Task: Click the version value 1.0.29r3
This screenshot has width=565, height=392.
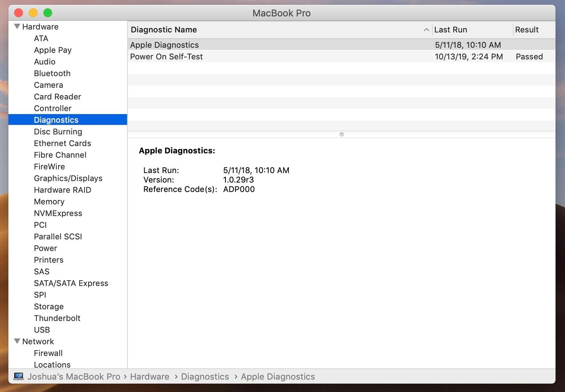Action: tap(239, 180)
